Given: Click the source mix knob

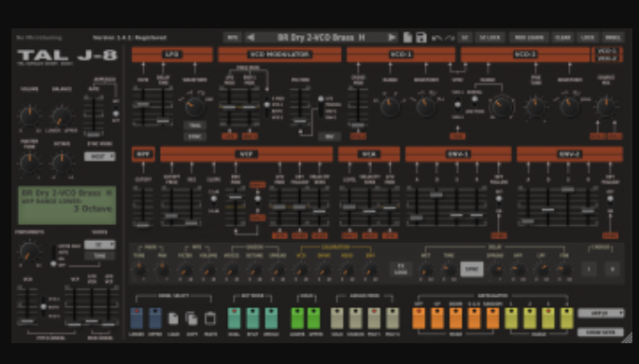Looking at the screenshot, I should [x=607, y=107].
